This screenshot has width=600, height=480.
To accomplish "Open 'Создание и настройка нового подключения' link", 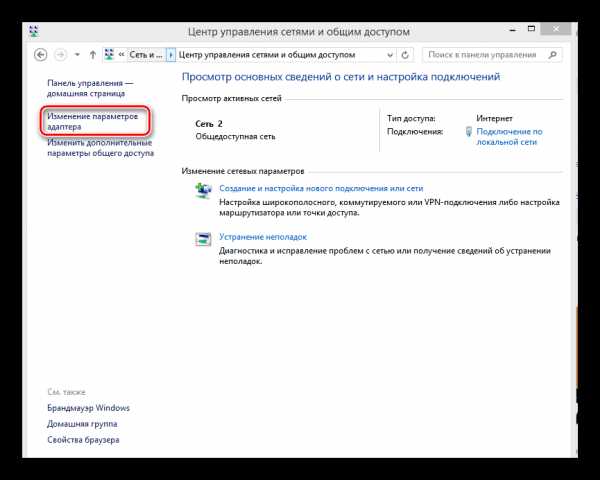I will (321, 188).
